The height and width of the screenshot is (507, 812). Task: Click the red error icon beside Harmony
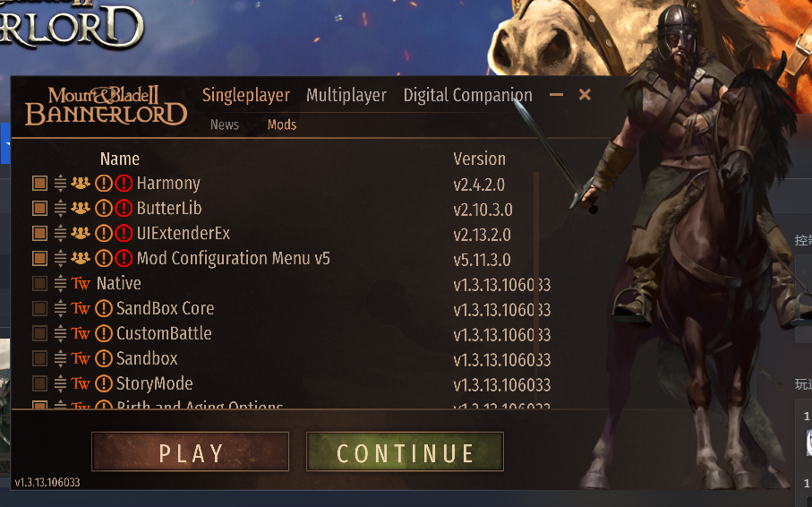click(x=124, y=183)
